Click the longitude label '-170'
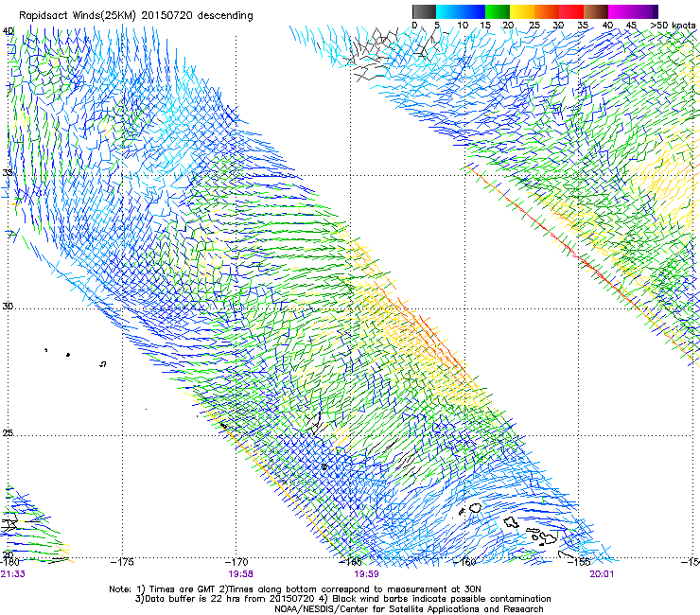Viewport: 700px width, 615px height. tap(236, 562)
